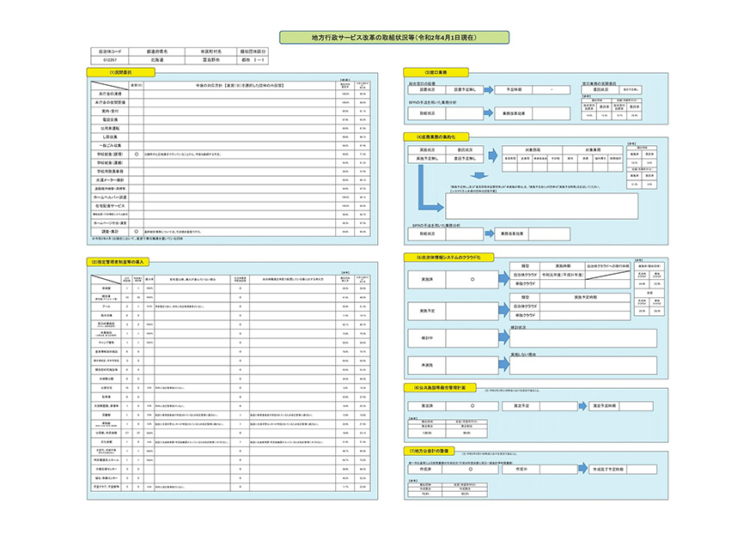
Task: Click the '(4)庶務業務の集約化' section label
Action: point(436,137)
